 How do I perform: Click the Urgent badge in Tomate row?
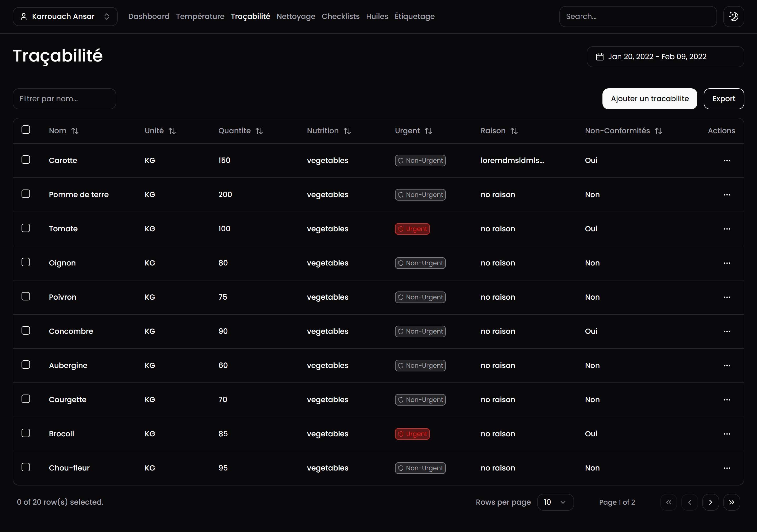[412, 229]
